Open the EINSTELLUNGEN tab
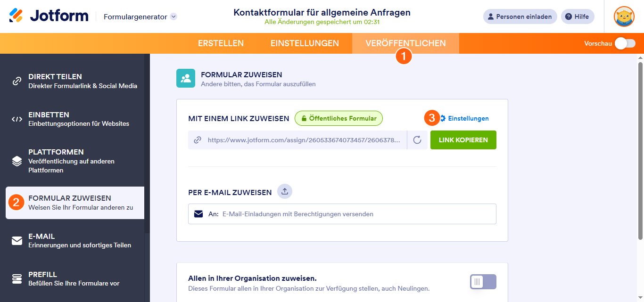This screenshot has width=644, height=302. [305, 43]
